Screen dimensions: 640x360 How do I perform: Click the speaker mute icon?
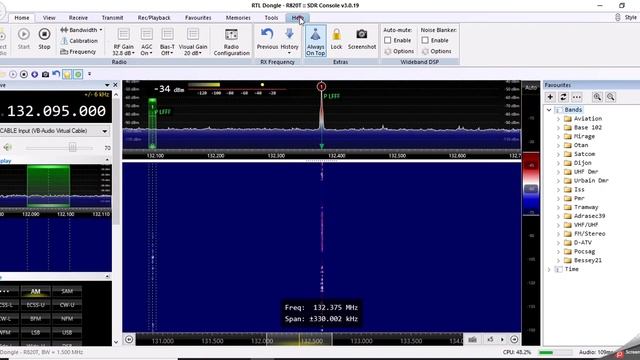[8, 147]
